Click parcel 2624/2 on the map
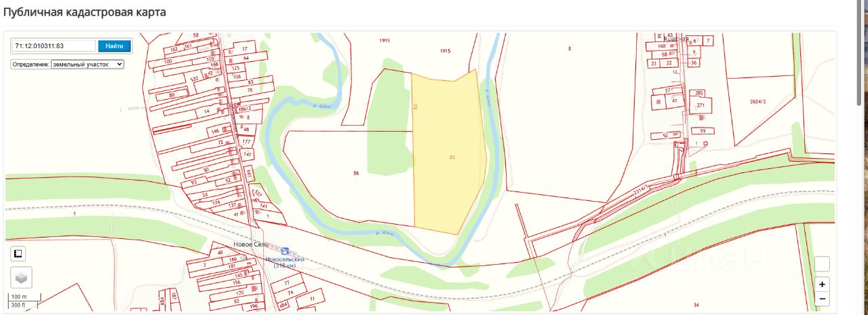 tap(757, 101)
